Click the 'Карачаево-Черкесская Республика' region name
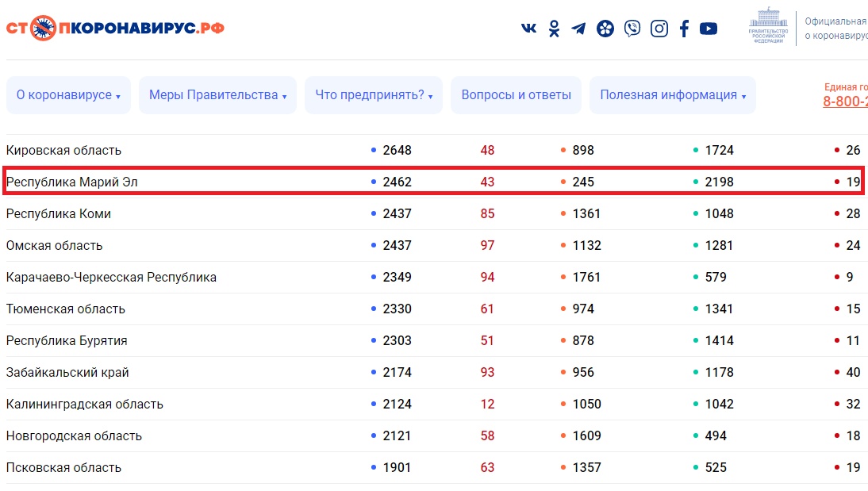Image resolution: width=868 pixels, height=491 pixels. [x=111, y=277]
